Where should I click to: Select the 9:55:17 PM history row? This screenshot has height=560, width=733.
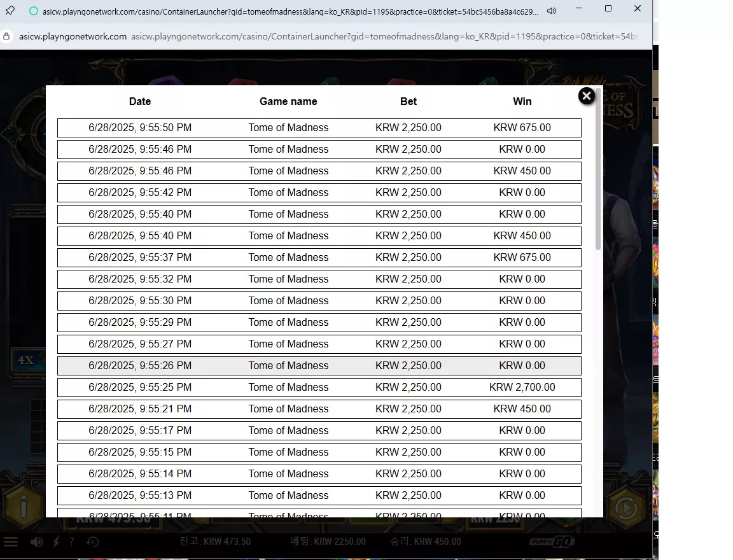319,431
